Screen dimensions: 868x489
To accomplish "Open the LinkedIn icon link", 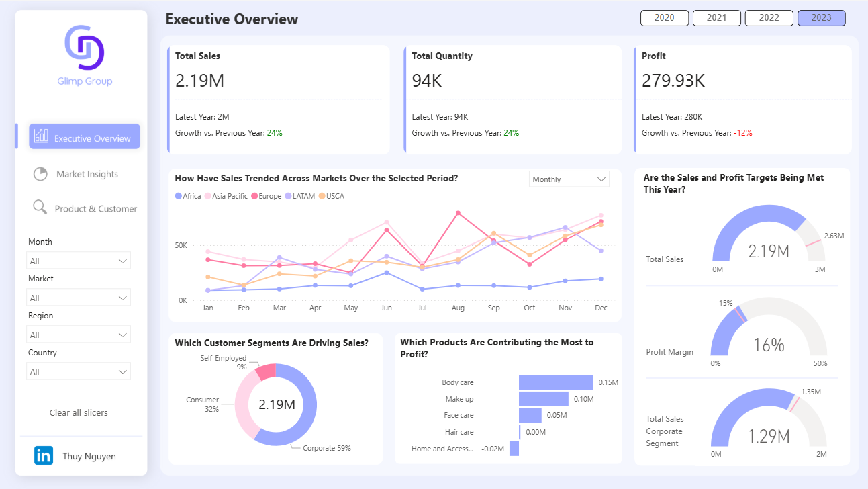I will (x=44, y=456).
